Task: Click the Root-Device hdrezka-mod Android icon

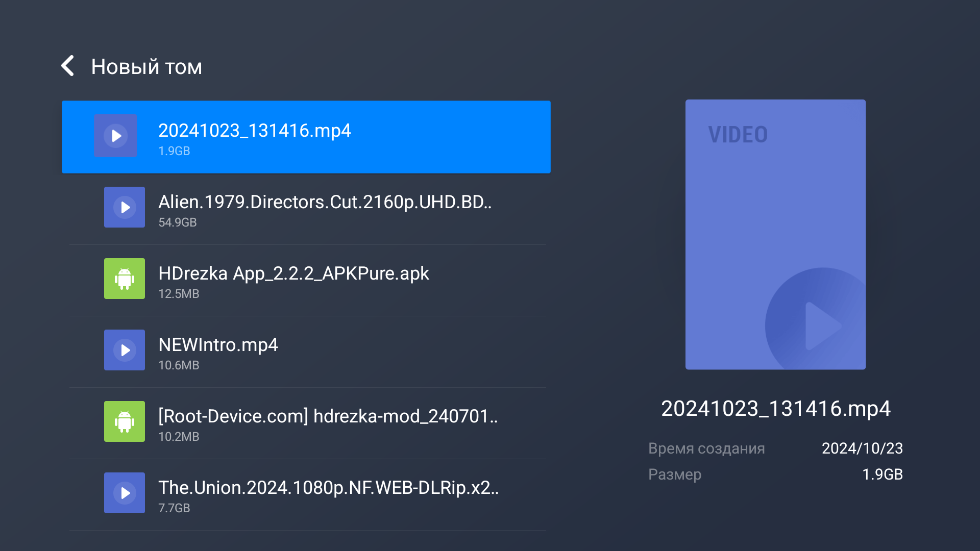Action: 125,421
